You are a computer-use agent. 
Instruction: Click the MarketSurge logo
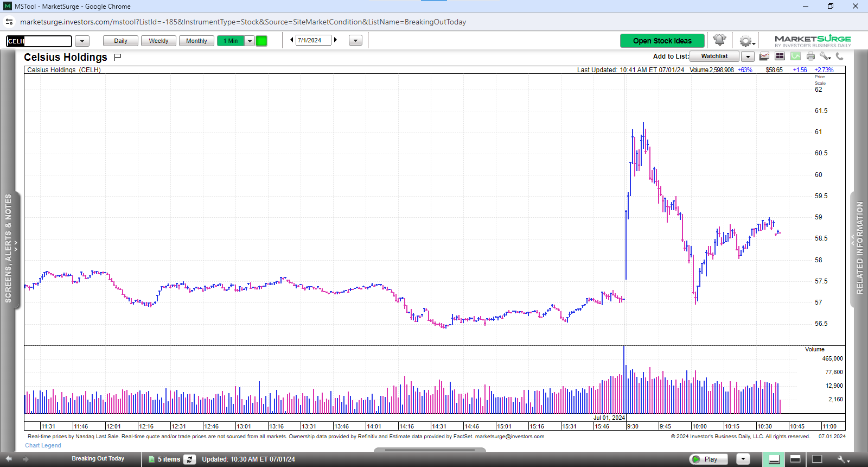coord(813,41)
